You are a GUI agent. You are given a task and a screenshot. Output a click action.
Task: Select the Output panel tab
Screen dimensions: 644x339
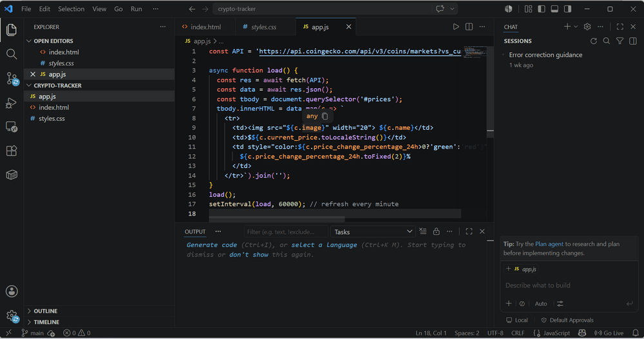195,232
